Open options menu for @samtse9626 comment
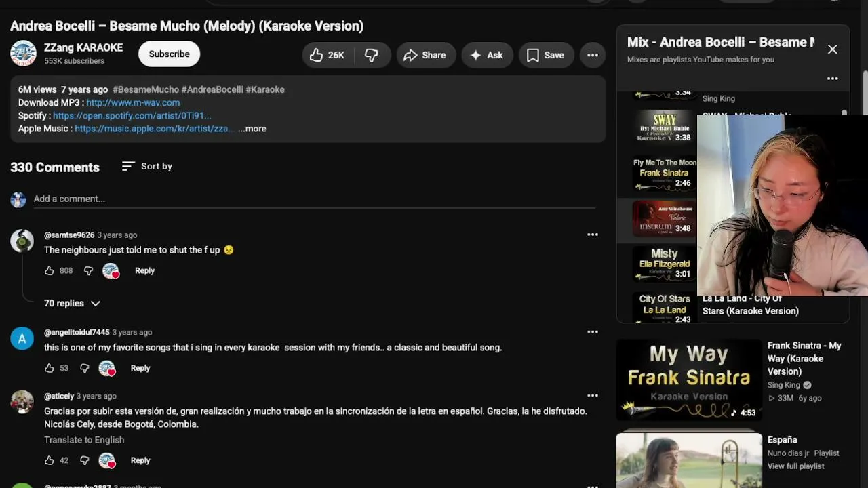This screenshot has width=868, height=488. (x=593, y=235)
